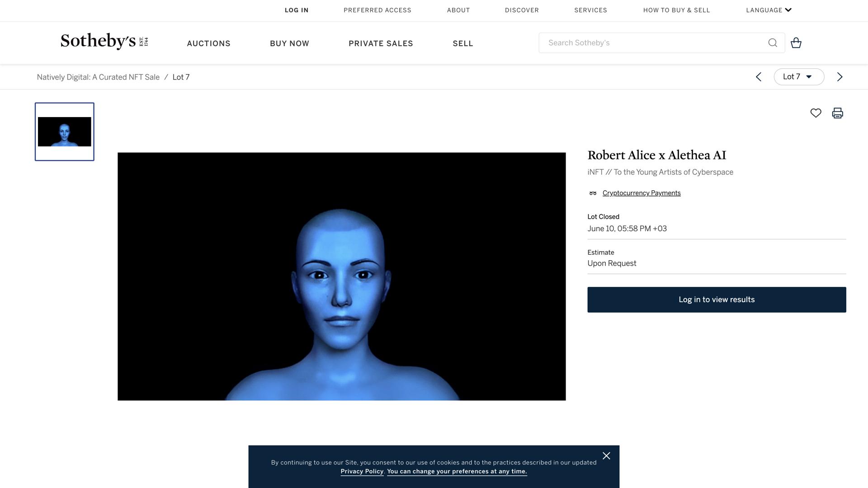The width and height of the screenshot is (868, 488).
Task: Click the search magnifier icon
Action: tap(773, 43)
